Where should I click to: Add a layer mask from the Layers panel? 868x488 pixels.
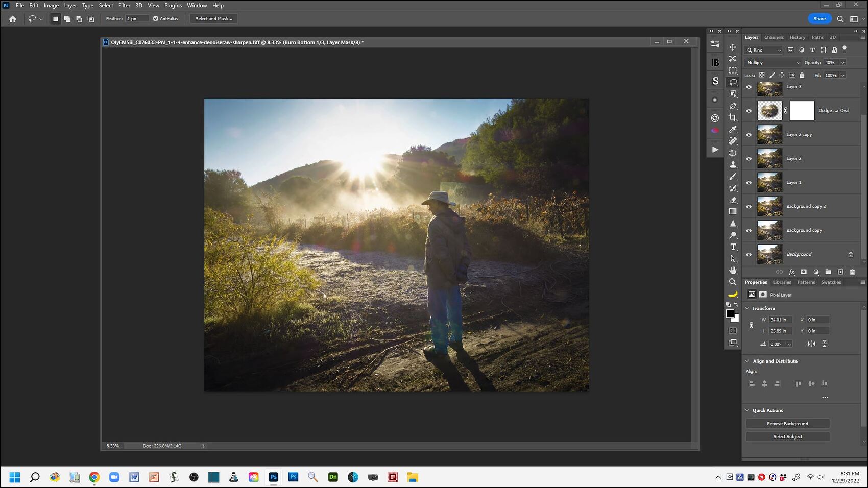tap(804, 272)
